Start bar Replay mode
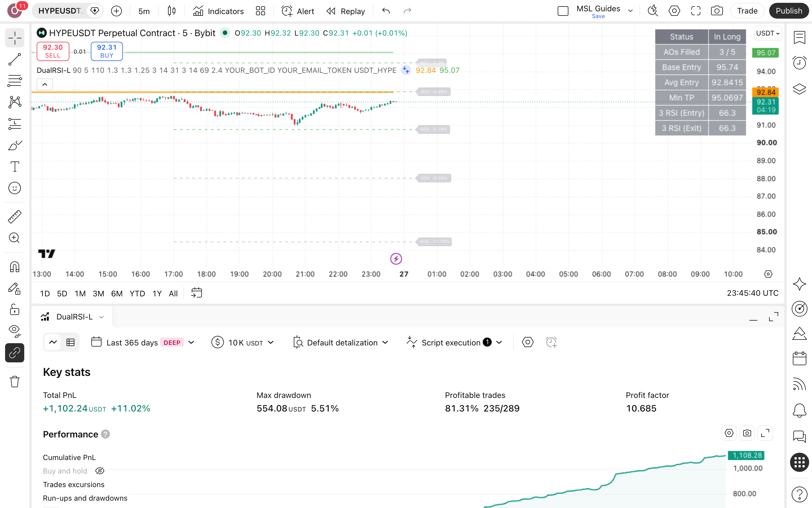 pos(346,11)
